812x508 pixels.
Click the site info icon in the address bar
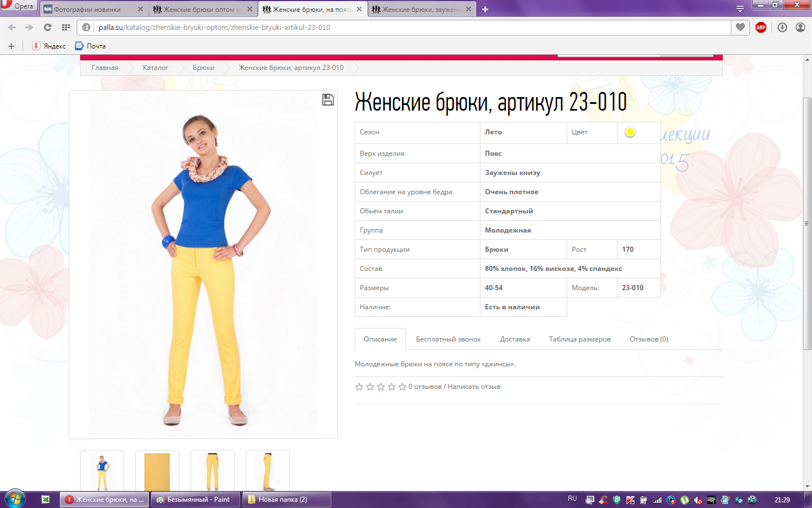tap(86, 27)
